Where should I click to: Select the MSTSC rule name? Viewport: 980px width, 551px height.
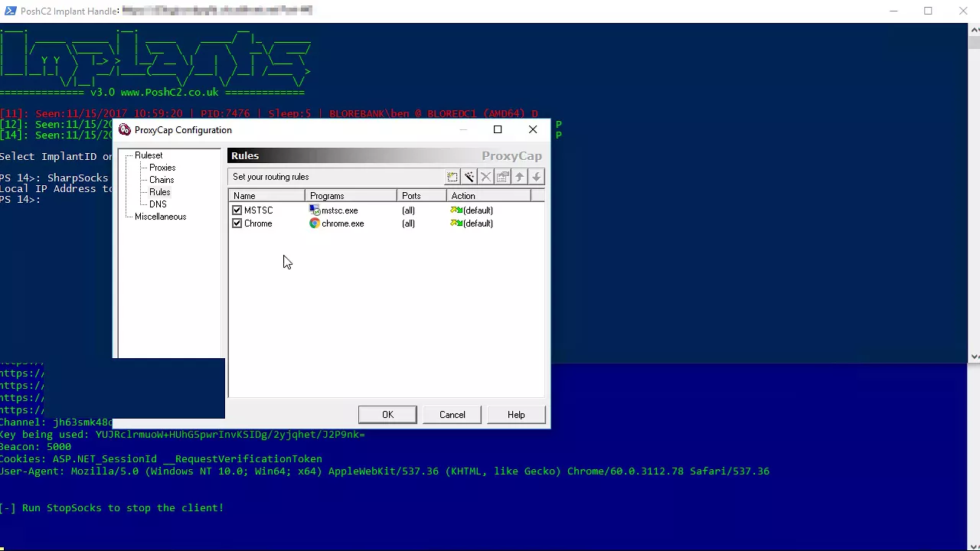pos(258,210)
